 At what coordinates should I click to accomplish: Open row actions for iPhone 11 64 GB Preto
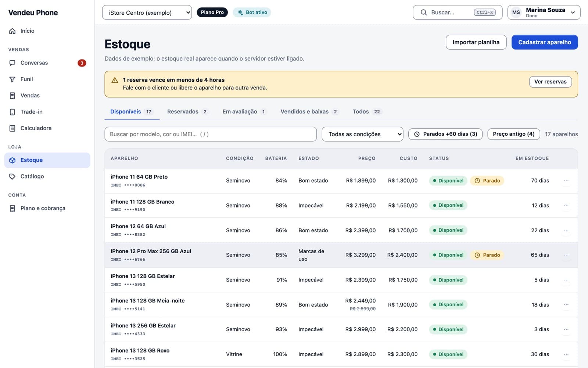[x=566, y=181]
